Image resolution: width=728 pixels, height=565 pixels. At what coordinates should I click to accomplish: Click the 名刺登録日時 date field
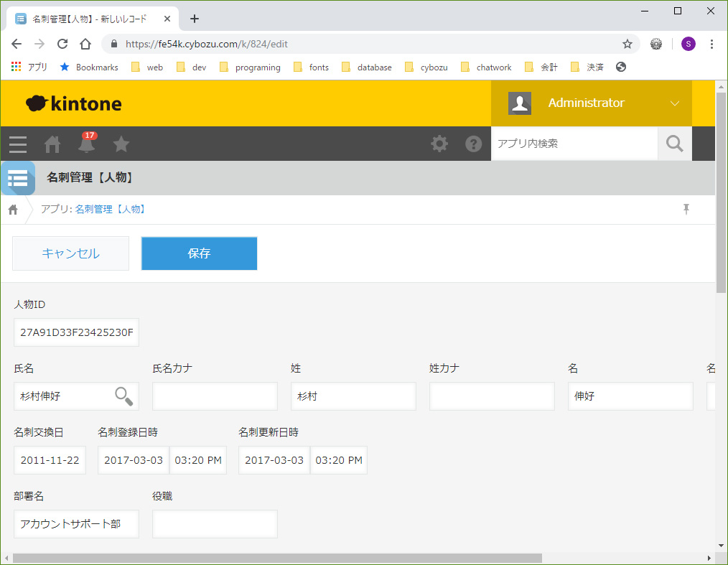(134, 460)
